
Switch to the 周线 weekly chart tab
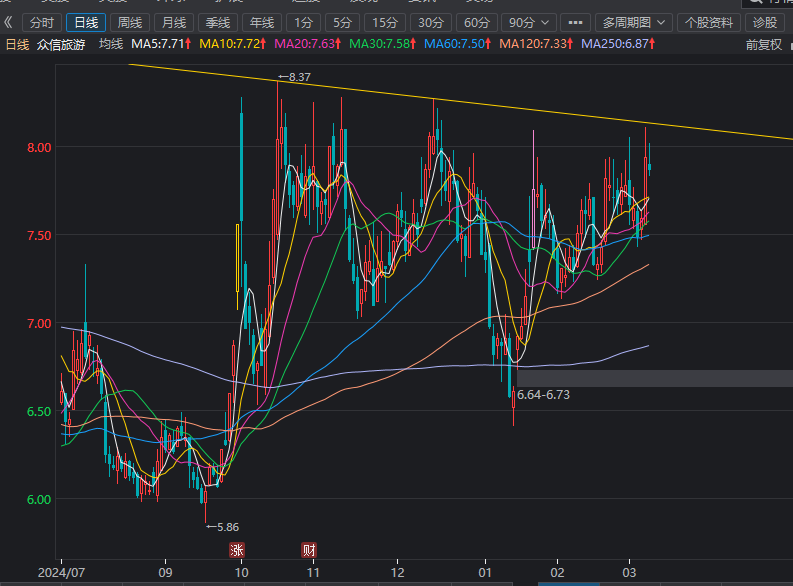click(130, 22)
